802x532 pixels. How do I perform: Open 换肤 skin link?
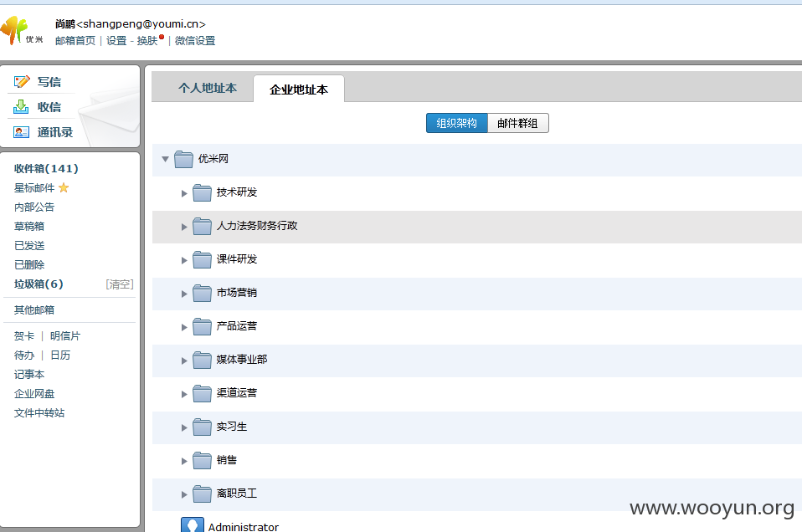click(147, 41)
